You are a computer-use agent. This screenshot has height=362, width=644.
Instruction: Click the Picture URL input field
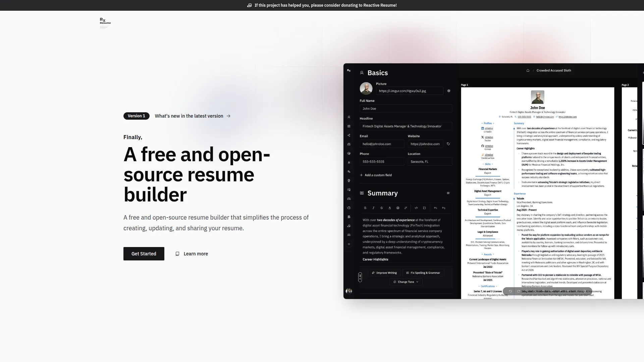click(410, 91)
